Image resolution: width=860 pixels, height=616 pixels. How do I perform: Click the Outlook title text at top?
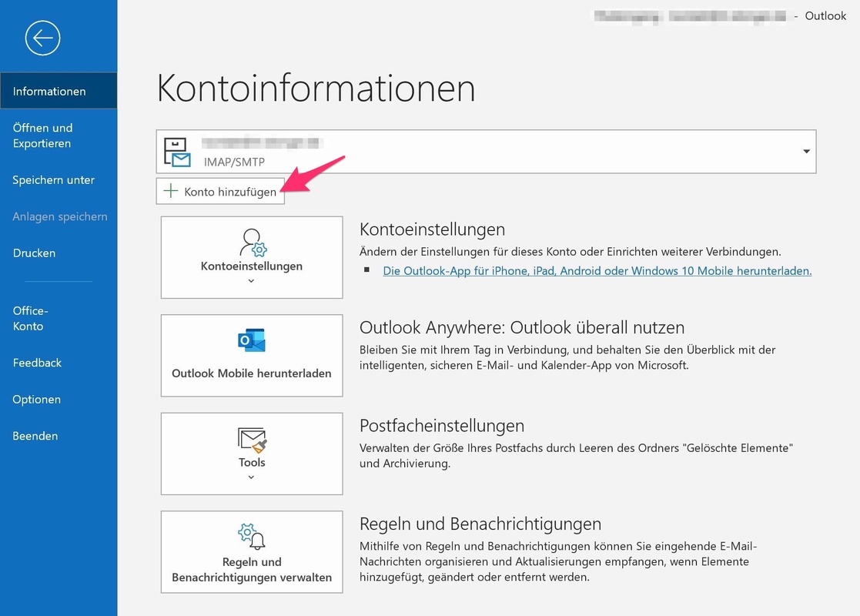(x=825, y=16)
